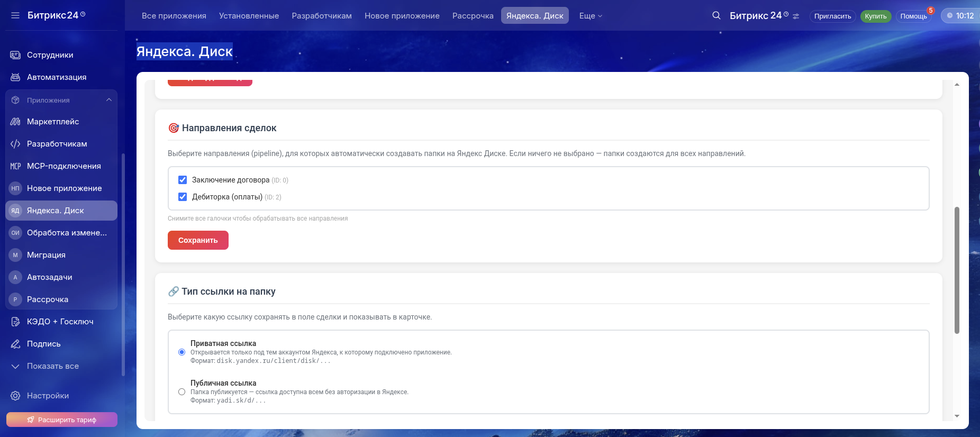Image resolution: width=980 pixels, height=437 pixels.
Task: Click the Подпись pen icon
Action: point(15,344)
